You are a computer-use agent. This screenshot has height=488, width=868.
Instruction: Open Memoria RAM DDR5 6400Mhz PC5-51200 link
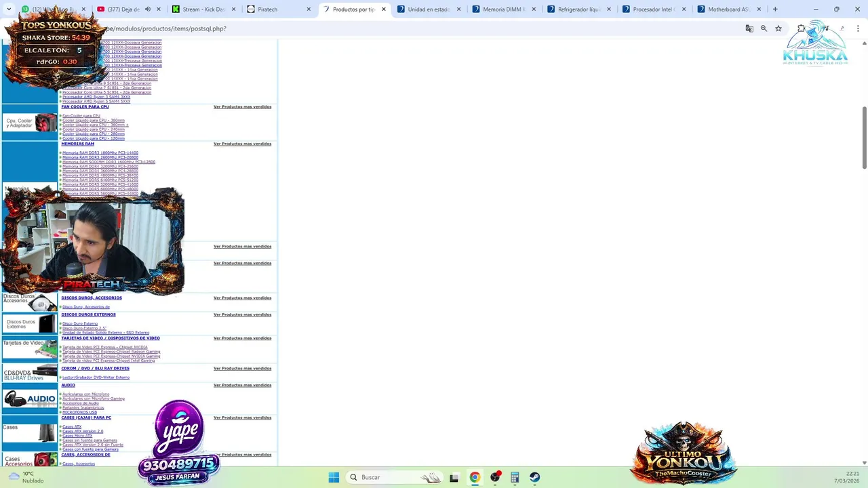point(100,180)
